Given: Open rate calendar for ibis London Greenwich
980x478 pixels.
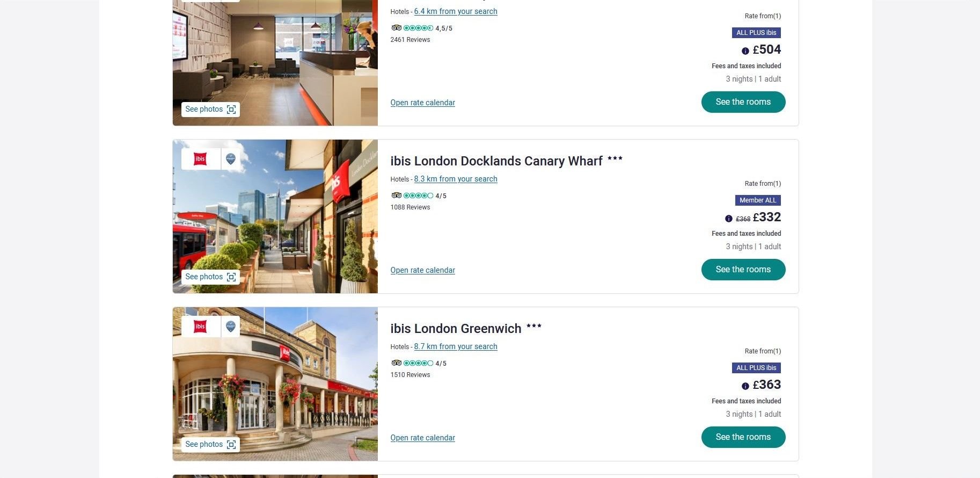Looking at the screenshot, I should [x=423, y=438].
